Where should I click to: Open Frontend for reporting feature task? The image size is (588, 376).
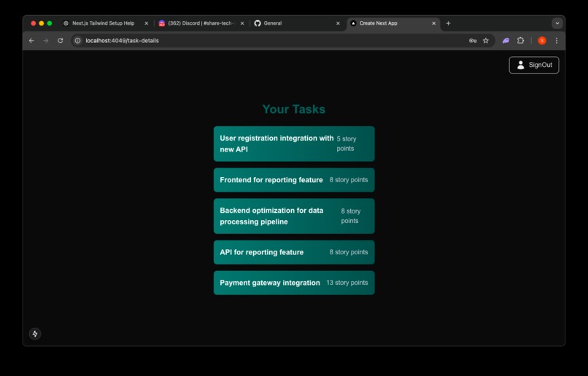click(x=294, y=180)
